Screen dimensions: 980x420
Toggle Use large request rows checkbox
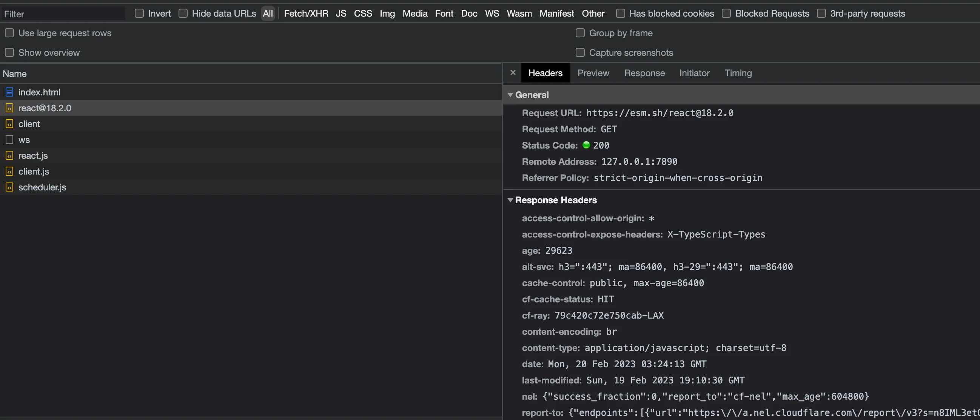[9, 32]
